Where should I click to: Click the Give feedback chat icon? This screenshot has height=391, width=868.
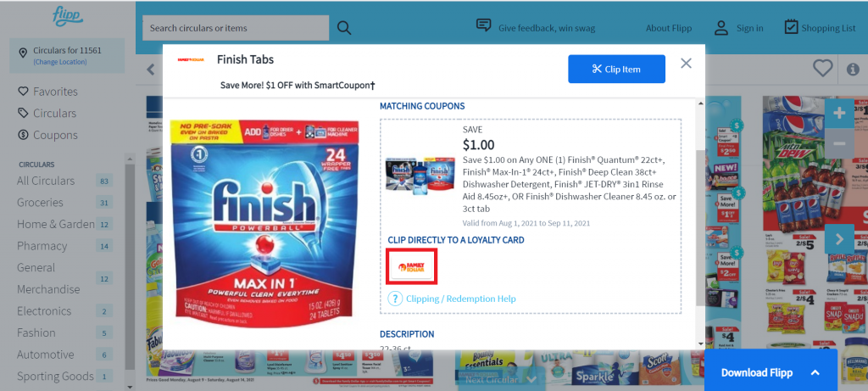[484, 26]
